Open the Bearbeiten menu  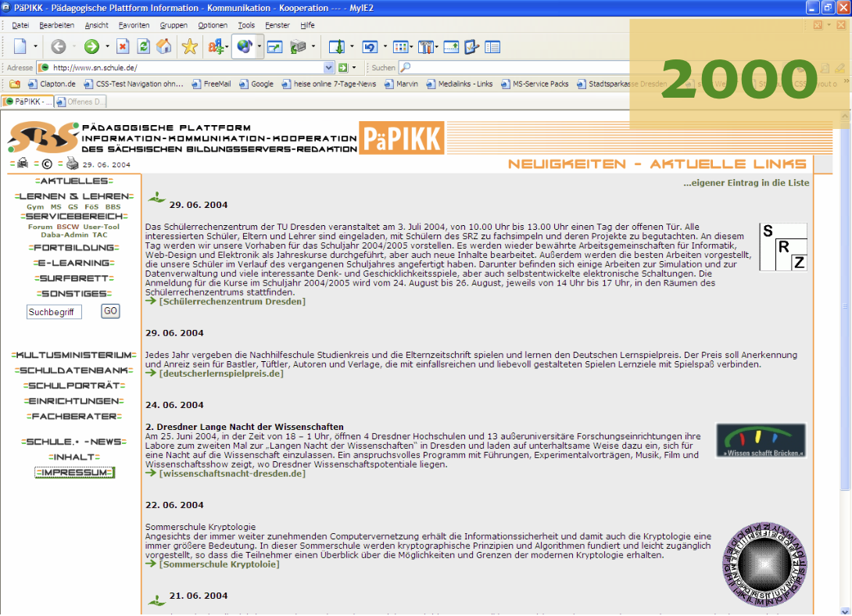[56, 25]
